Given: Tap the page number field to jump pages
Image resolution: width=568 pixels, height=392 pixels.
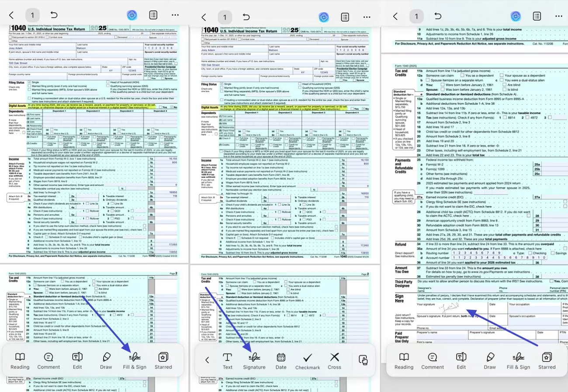Looking at the screenshot, I should [x=32, y=16].
